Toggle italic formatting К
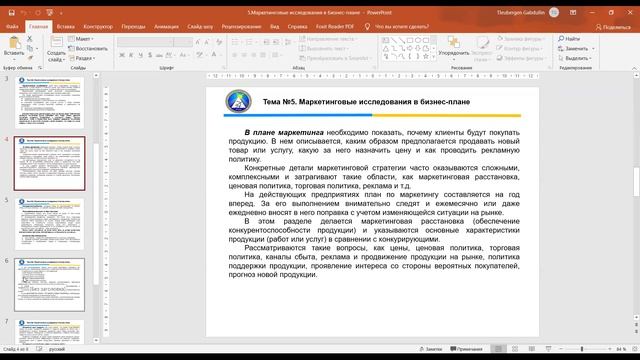This screenshot has width=640, height=360. tap(131, 55)
